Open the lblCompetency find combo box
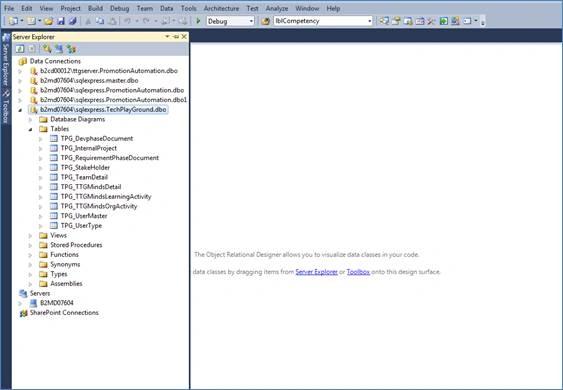563x390 pixels. coord(369,21)
